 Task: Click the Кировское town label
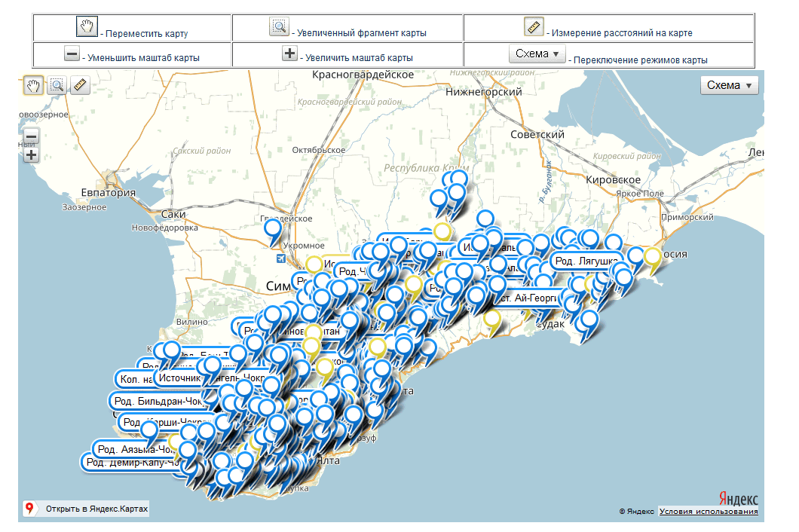coord(613,180)
